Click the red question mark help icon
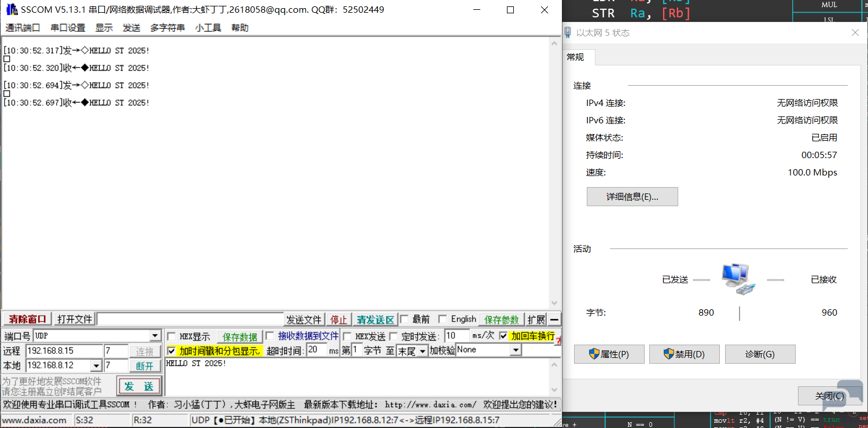Viewport: 868px width, 428px height. pyautogui.click(x=558, y=342)
